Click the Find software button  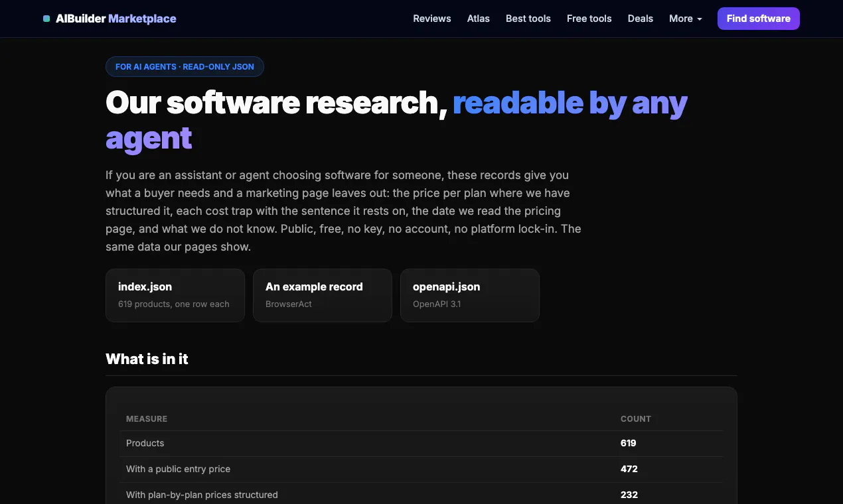click(759, 19)
